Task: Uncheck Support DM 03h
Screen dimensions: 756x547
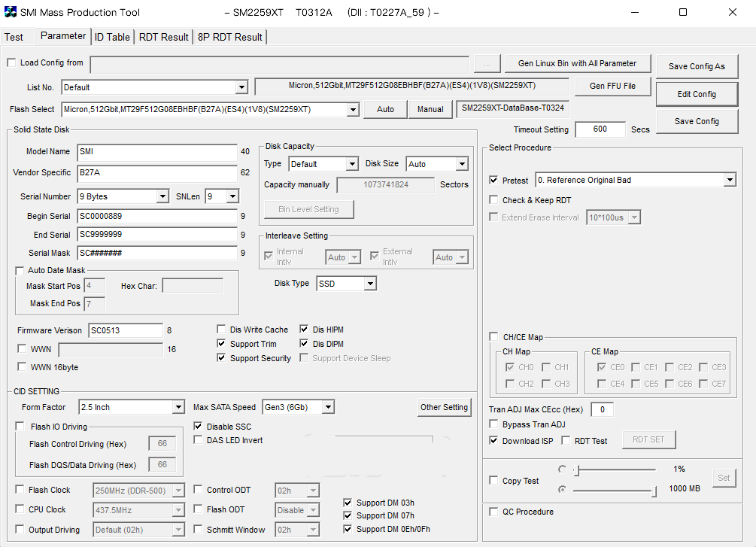Action: click(348, 503)
